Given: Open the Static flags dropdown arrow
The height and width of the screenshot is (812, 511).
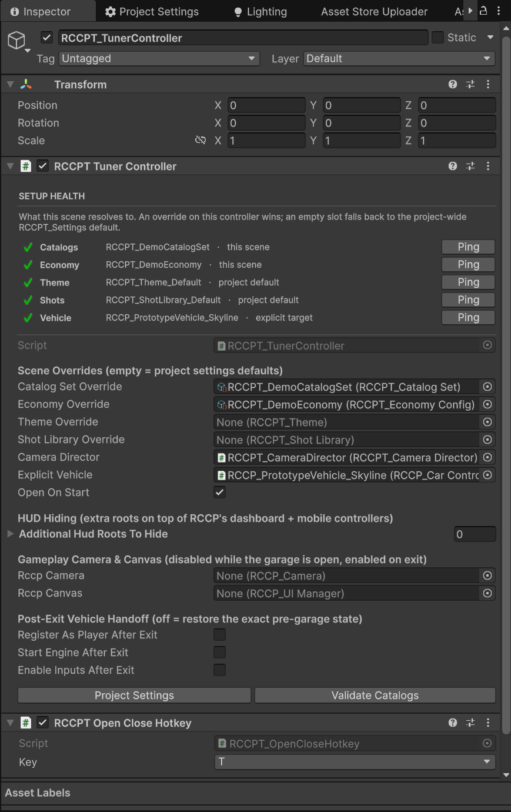Looking at the screenshot, I should [490, 38].
